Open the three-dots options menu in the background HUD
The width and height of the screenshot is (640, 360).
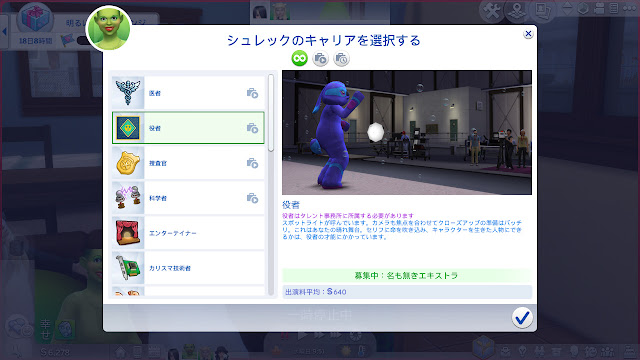click(630, 8)
